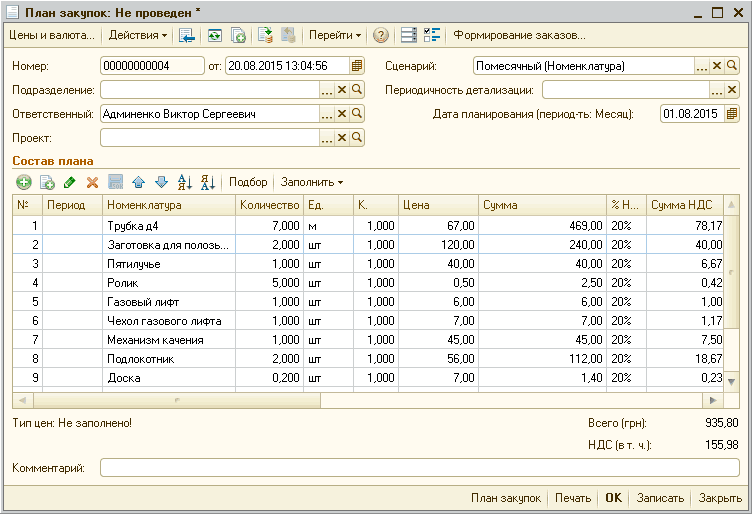Move row up with blue arrow
The height and width of the screenshot is (514, 752).
pos(138,182)
